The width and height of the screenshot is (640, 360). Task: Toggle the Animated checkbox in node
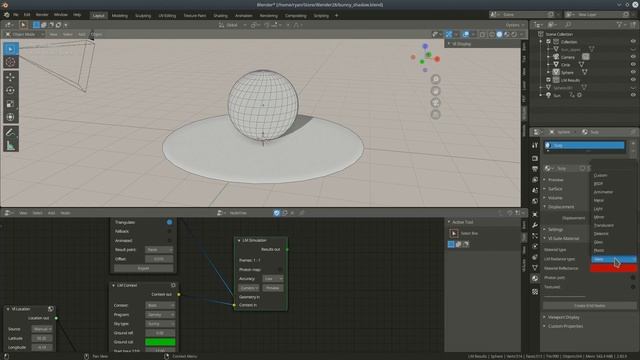(x=169, y=241)
